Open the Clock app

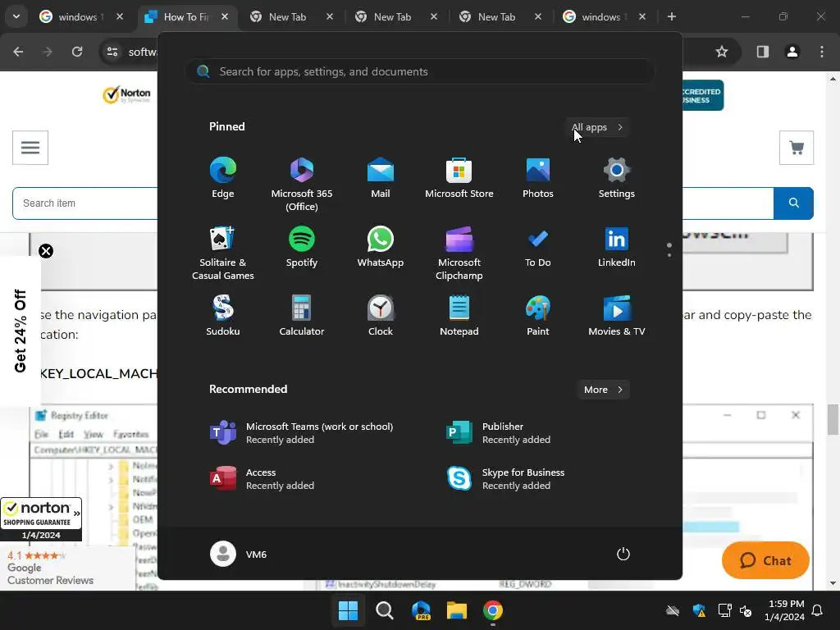381,316
